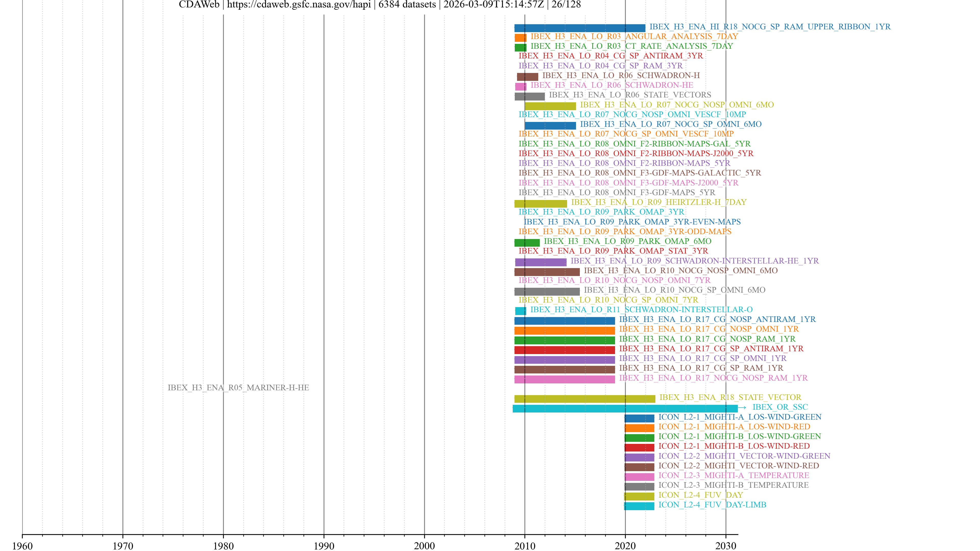Click the IBEX_H3_ENA_R18_STATE_VECTOR olive bar

point(584,398)
